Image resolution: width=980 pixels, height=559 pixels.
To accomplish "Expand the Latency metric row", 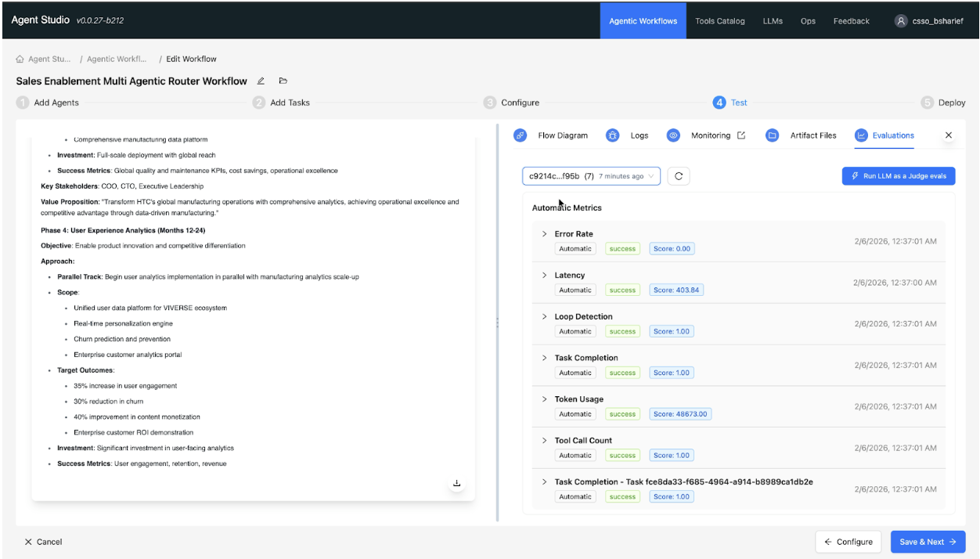I will coord(544,276).
